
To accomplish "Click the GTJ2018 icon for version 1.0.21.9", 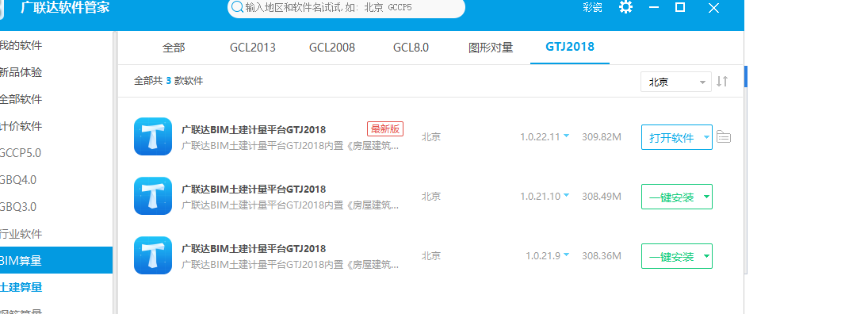I will (x=153, y=255).
